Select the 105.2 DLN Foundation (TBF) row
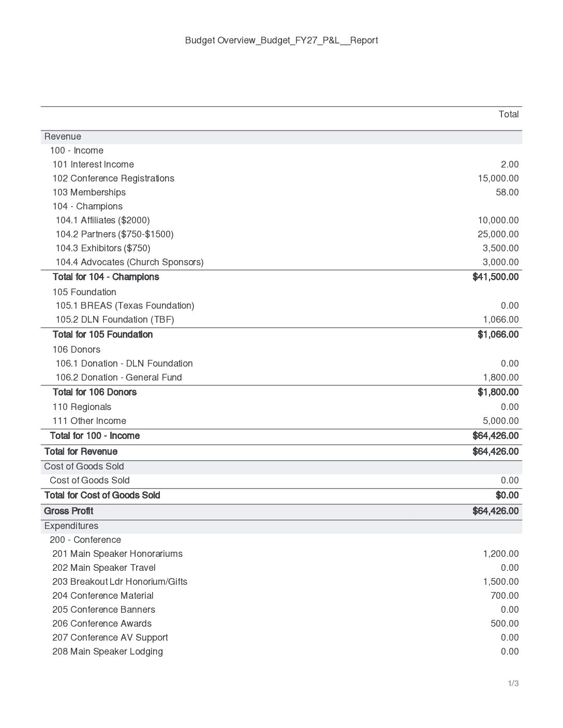Screen dimensions: 563x728 [281, 320]
